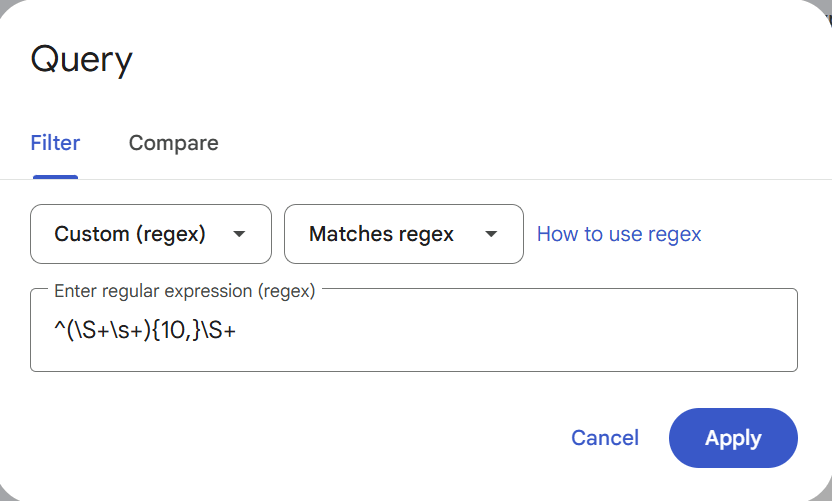
Task: Click inside the regular expression input field
Action: coord(413,331)
